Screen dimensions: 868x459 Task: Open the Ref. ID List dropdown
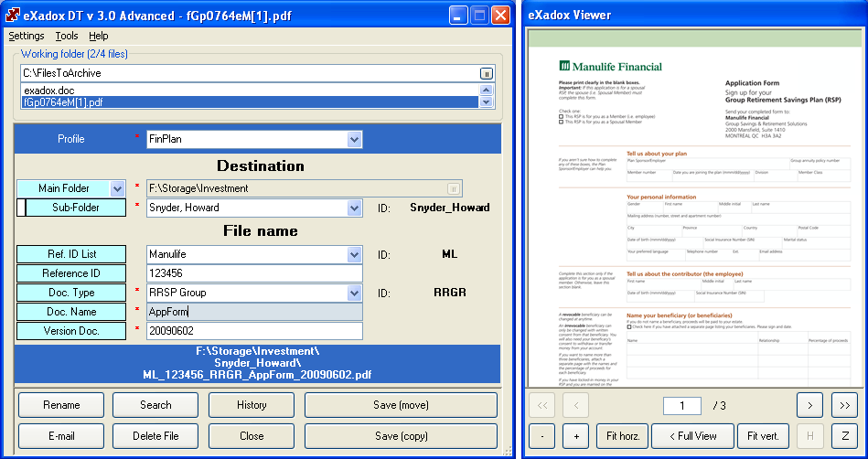coord(355,254)
